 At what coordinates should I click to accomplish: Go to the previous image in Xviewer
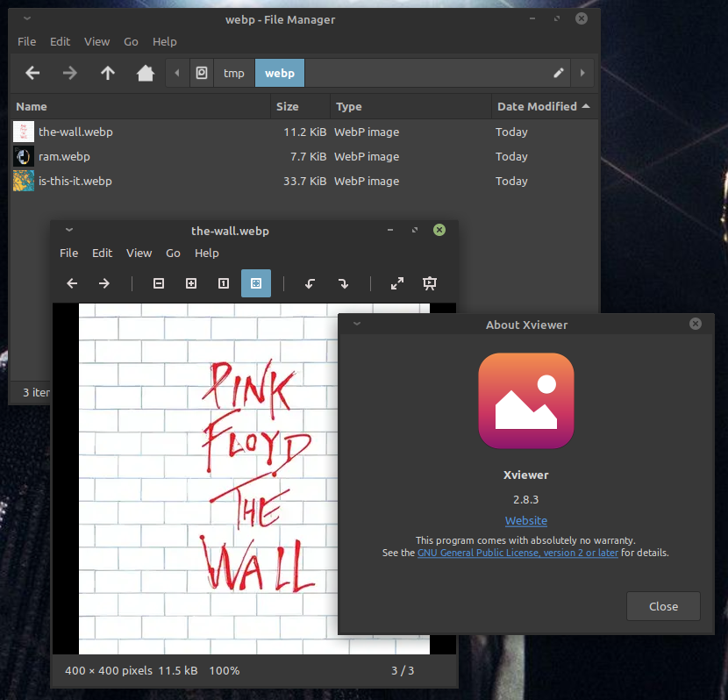point(71,283)
